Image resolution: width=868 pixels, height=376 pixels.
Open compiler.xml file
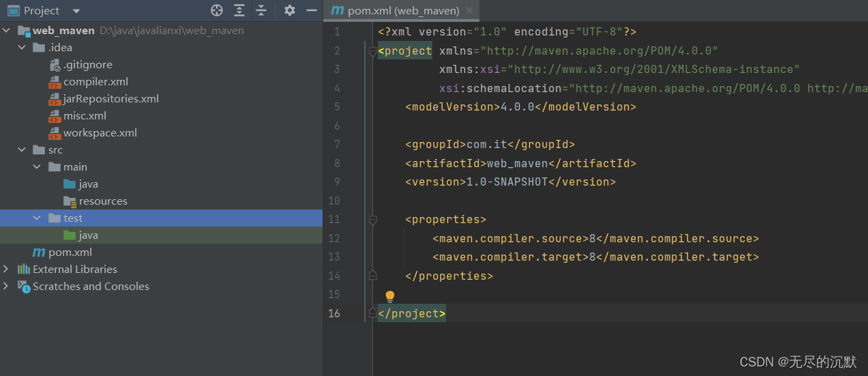click(95, 82)
